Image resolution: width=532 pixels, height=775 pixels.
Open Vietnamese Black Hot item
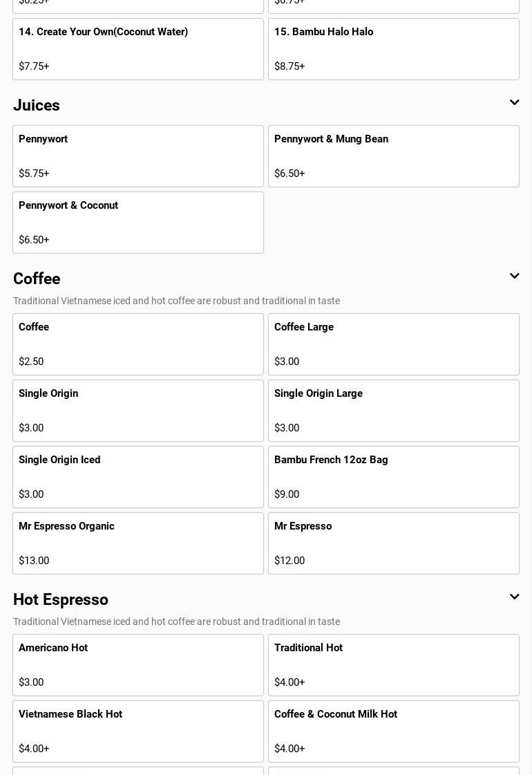pyautogui.click(x=138, y=731)
